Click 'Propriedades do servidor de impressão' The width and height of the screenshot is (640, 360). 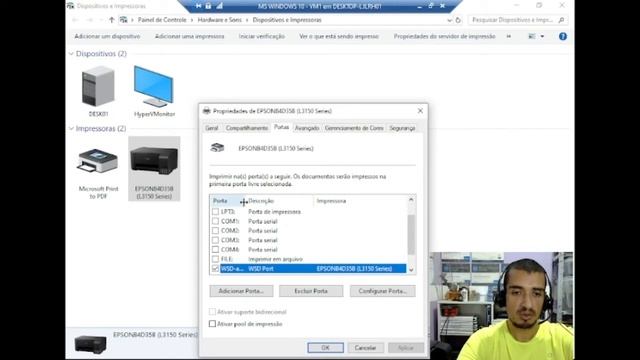[x=444, y=36]
